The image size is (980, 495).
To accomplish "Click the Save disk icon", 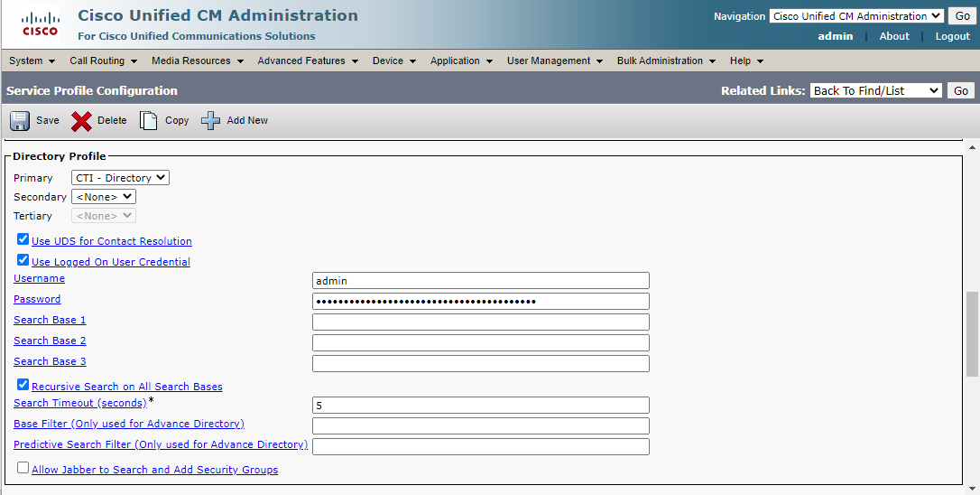I will (x=19, y=121).
